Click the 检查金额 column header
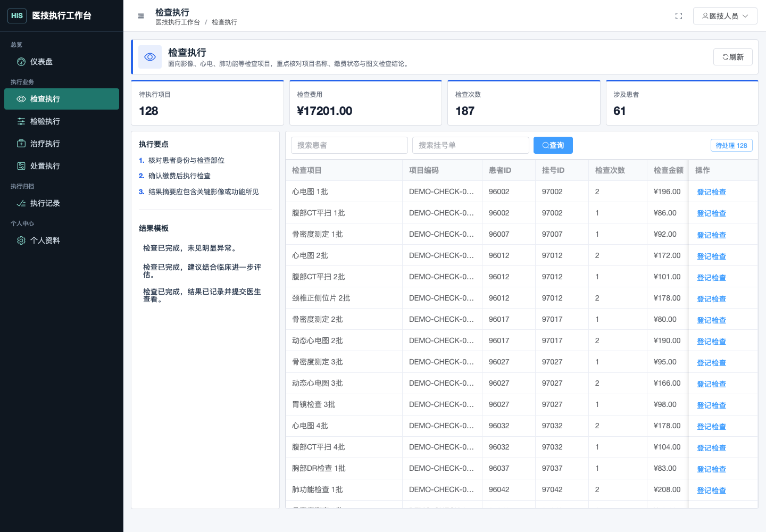Viewport: 766px width, 532px height. pyautogui.click(x=669, y=170)
